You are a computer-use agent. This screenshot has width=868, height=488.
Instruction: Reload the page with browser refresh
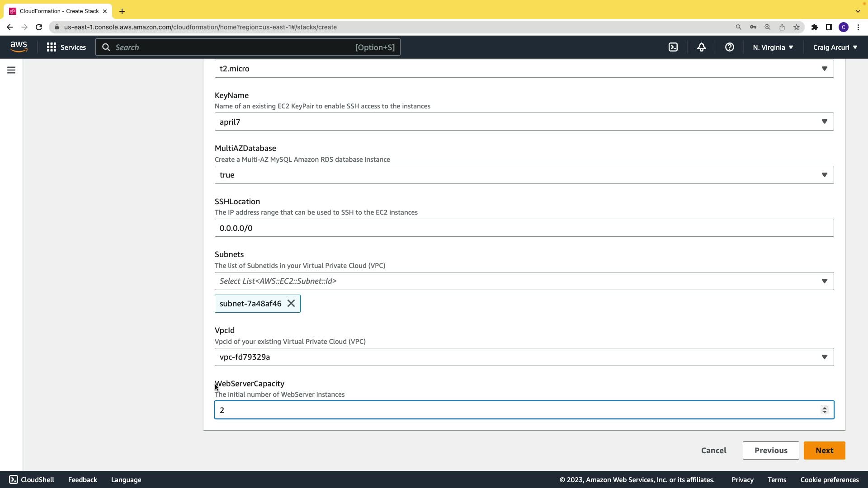39,27
